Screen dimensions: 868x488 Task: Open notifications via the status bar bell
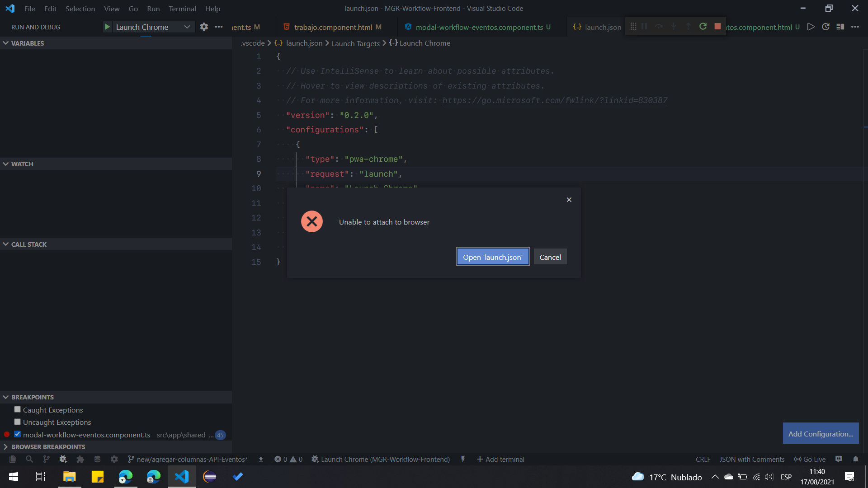(856, 459)
